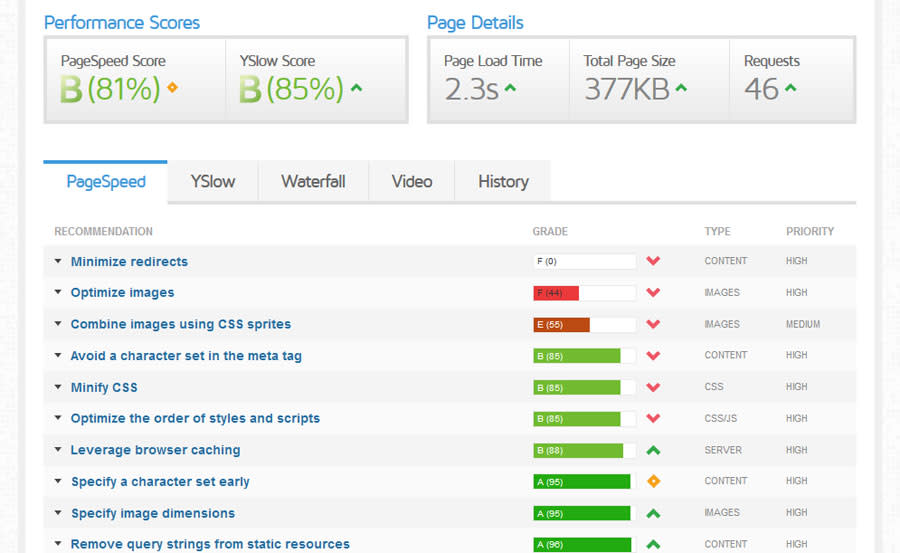Open the Minimize redirects link

129,261
